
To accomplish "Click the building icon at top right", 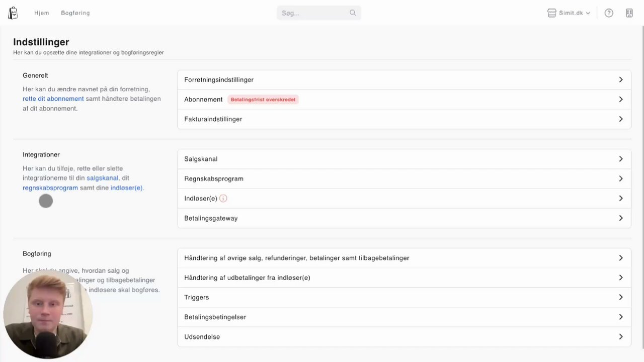I will click(629, 13).
